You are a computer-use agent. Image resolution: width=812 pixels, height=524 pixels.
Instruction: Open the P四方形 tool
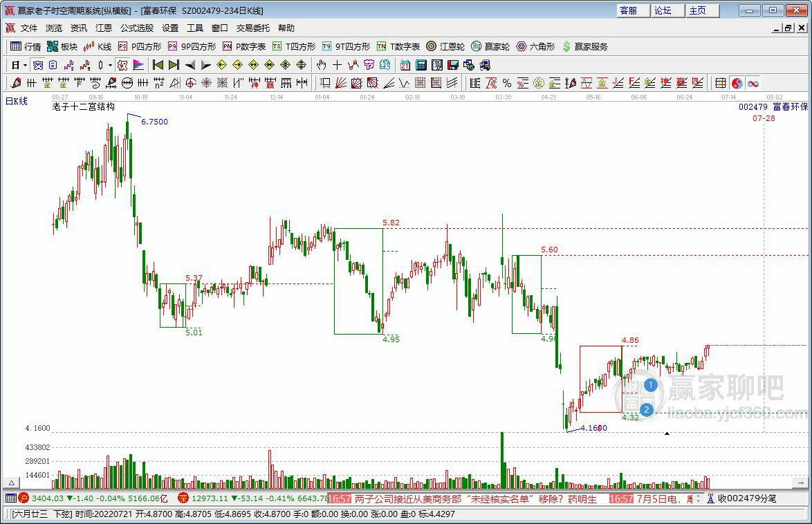point(140,46)
